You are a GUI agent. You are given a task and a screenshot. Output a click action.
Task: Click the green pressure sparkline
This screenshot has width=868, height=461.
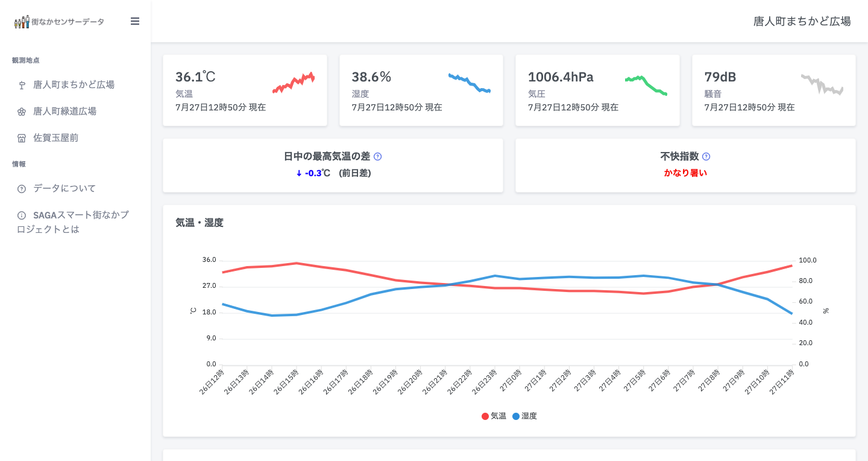click(646, 84)
